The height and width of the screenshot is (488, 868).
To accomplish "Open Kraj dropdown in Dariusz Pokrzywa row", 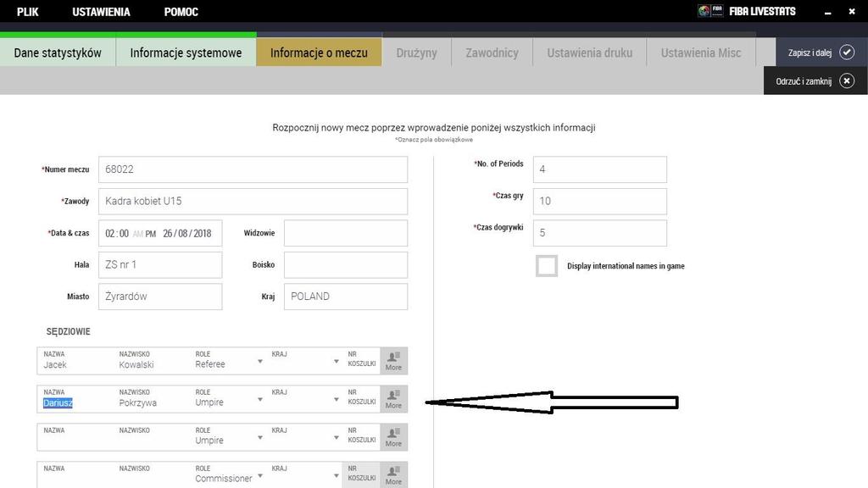I will click(x=336, y=400).
